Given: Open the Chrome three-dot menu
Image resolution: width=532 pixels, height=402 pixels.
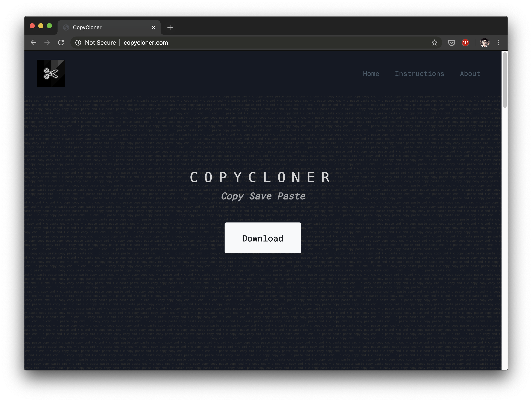Looking at the screenshot, I should click(499, 43).
